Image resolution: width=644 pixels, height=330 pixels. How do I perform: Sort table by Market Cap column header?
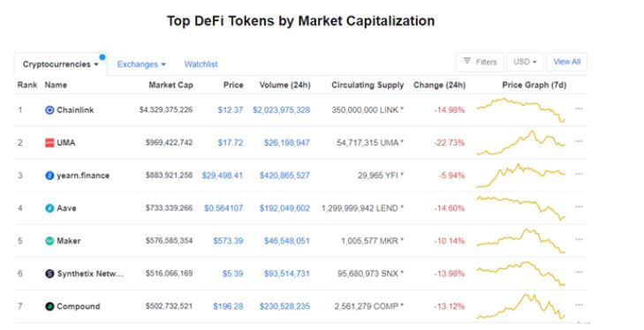[170, 85]
